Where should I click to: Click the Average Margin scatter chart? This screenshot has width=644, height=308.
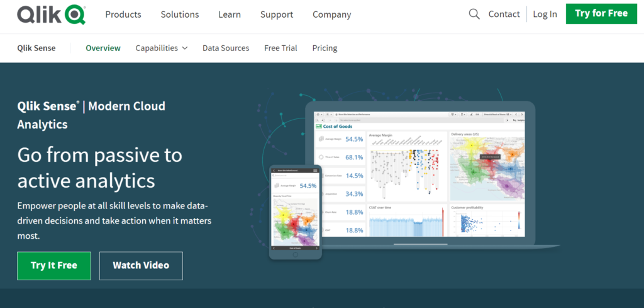click(407, 166)
